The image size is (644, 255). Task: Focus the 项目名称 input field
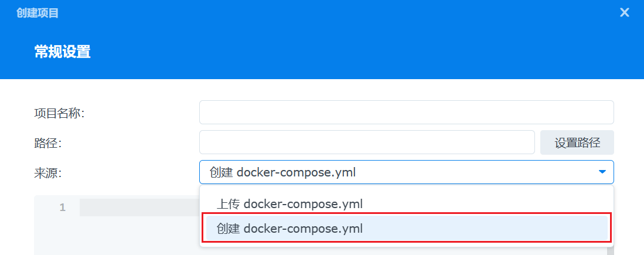pyautogui.click(x=406, y=112)
